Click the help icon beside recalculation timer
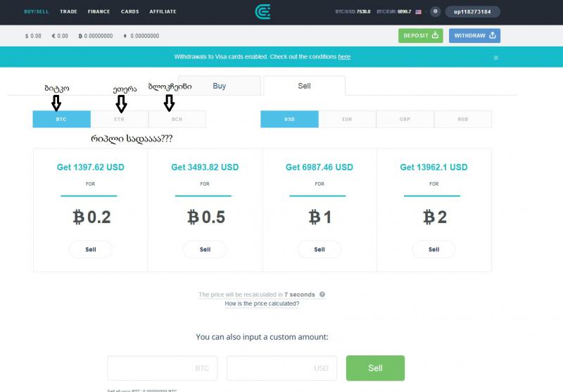563x392 pixels. point(322,294)
